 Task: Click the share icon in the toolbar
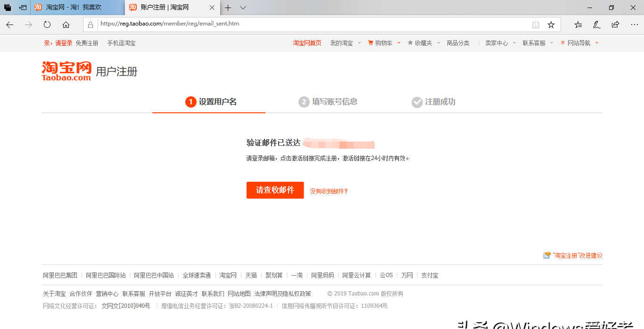pyautogui.click(x=615, y=25)
